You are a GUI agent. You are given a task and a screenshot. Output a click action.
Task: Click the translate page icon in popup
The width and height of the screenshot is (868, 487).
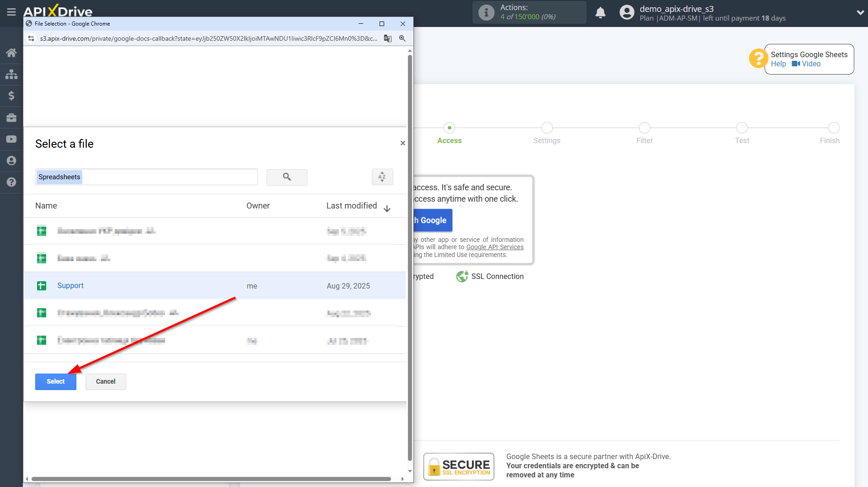pos(388,38)
